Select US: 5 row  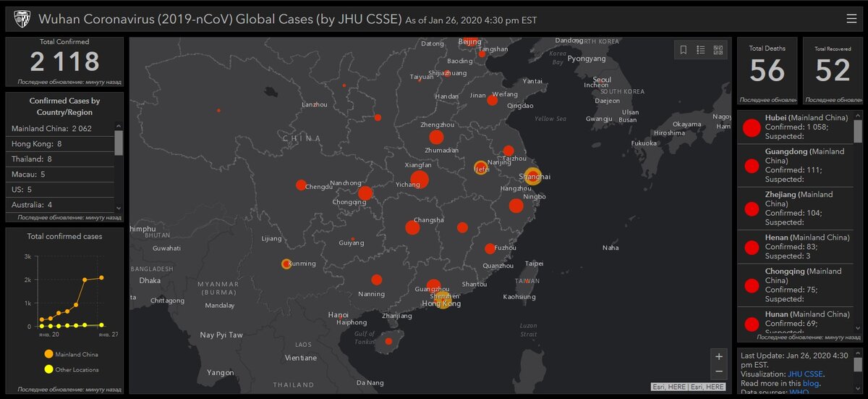[x=60, y=190]
